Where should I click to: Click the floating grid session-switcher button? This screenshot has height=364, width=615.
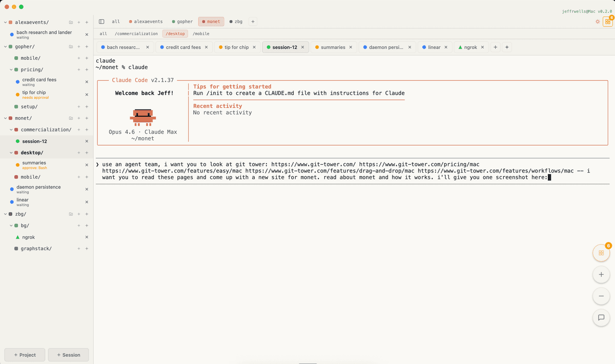coord(601,253)
